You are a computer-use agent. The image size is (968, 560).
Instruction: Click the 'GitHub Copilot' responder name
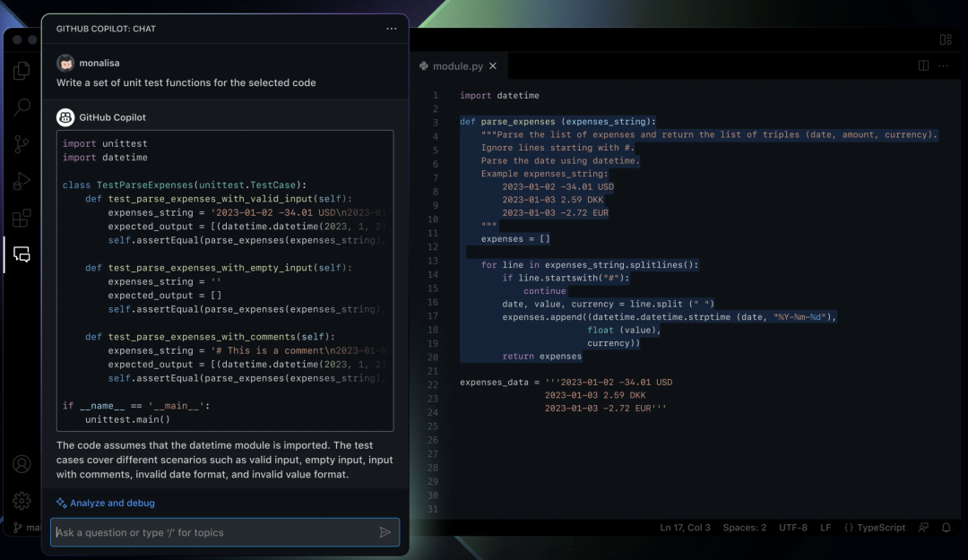tap(112, 117)
